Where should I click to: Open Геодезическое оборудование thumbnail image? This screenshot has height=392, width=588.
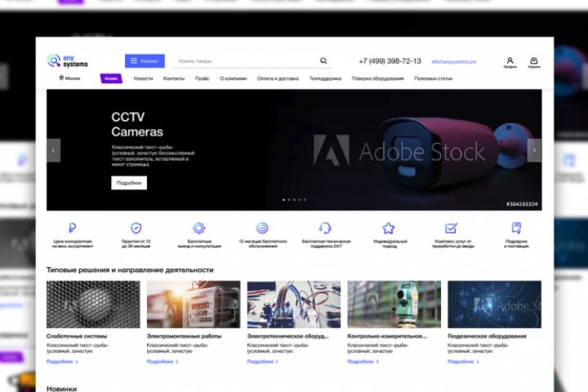495,305
